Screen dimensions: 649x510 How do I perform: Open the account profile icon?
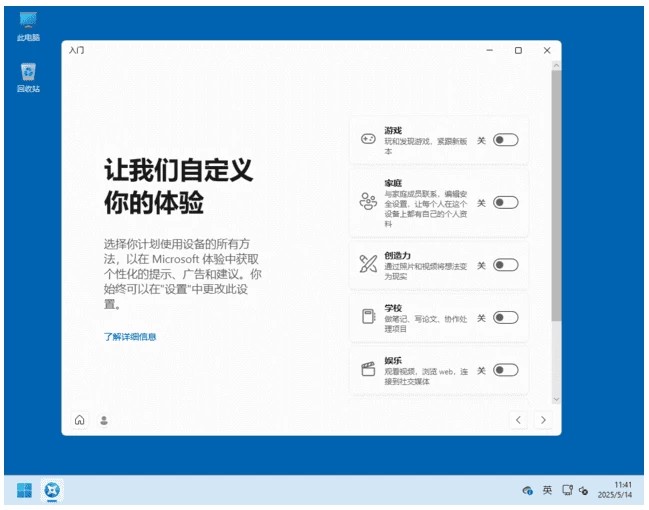coord(104,420)
